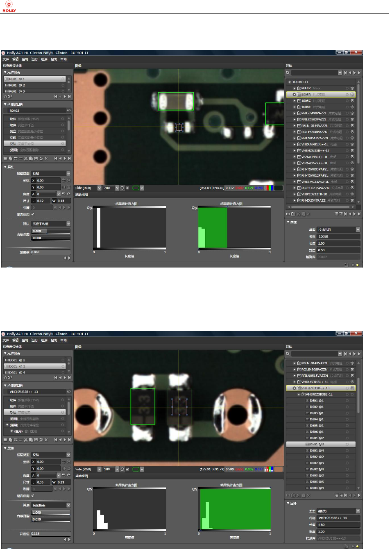The height and width of the screenshot is (549, 392).
Task: Click RGB channel bars icon beside 0.098 value
Action: point(269,188)
